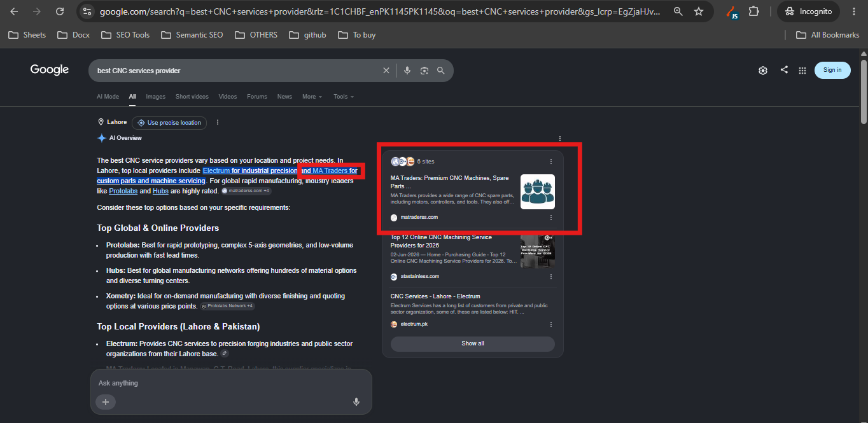868x423 pixels.
Task: Open the Sheets bookmark folder
Action: click(27, 35)
